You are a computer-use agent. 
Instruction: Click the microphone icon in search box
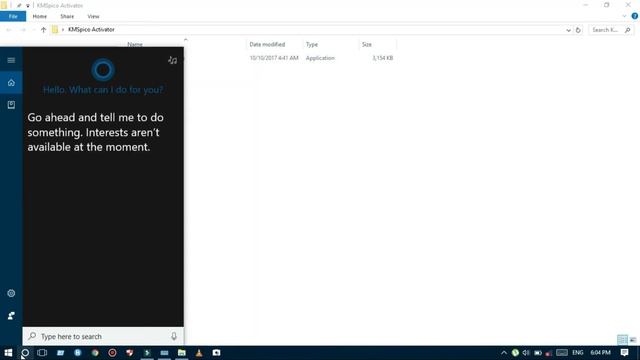(174, 336)
